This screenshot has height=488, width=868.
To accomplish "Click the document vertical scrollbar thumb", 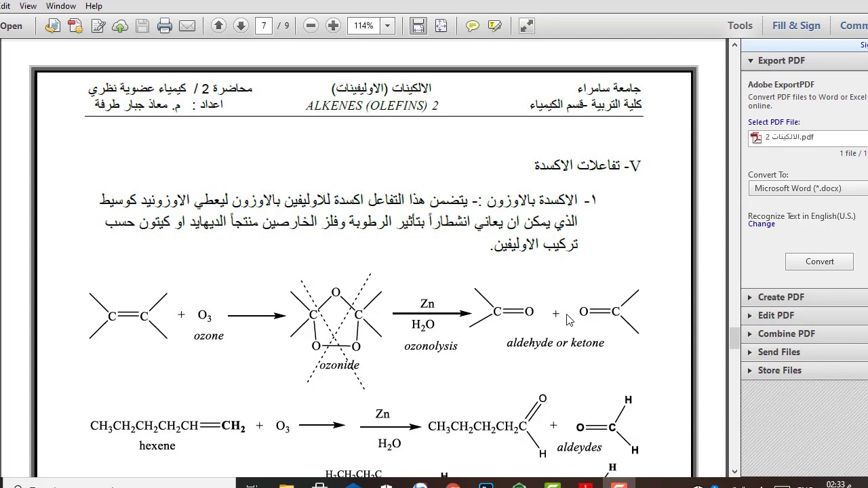I will point(734,338).
